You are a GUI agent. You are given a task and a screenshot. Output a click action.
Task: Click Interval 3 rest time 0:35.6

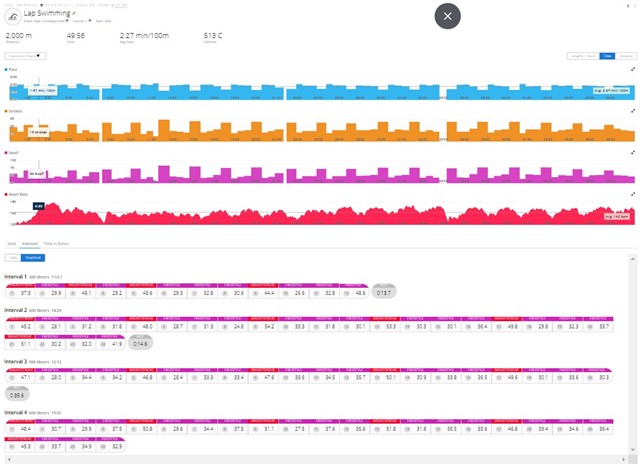17,394
